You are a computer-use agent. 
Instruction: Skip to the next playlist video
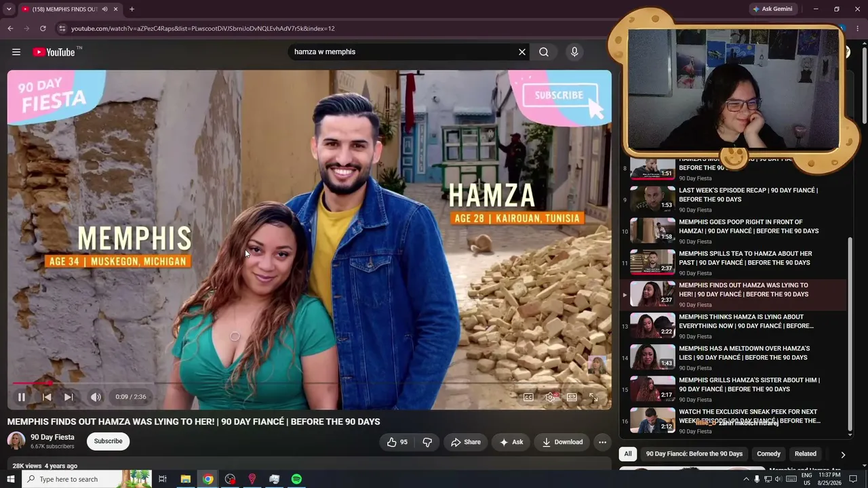pos(68,397)
